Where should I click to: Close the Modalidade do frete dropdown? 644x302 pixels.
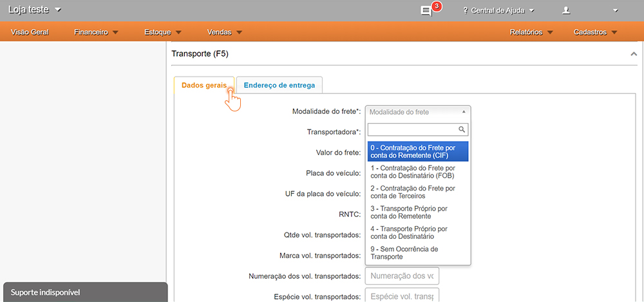(417, 111)
